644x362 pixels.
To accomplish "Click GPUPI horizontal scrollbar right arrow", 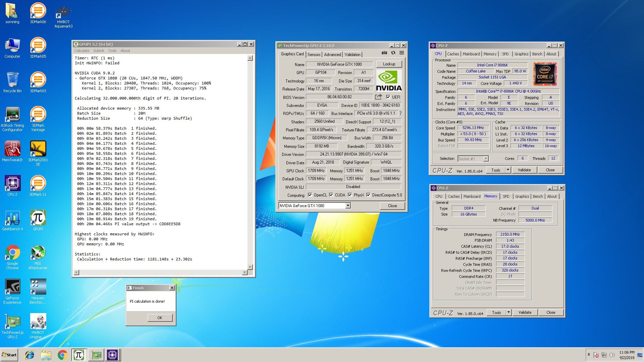I will [245, 273].
